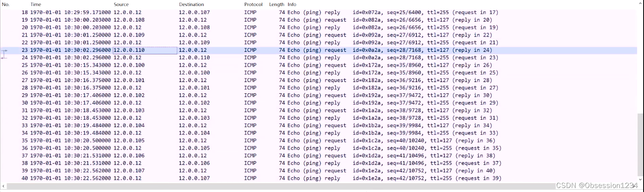Click the horizontal scrollbar thumb

281,186
